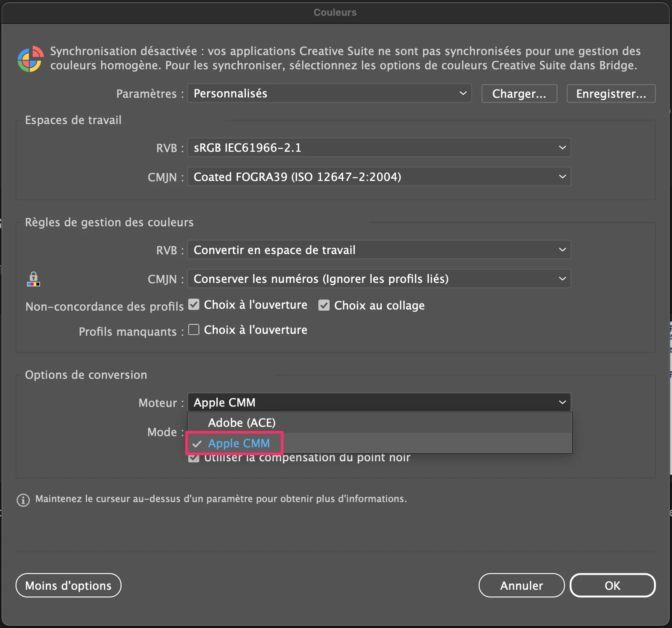The width and height of the screenshot is (672, 628).
Task: Click the info icon near bottom hint
Action: (x=23, y=500)
